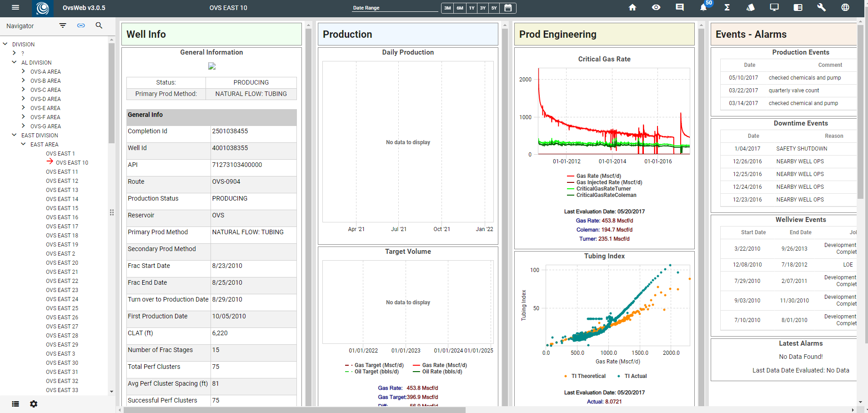Toggle CriticalGasRateColeman legend entry

tap(602, 195)
